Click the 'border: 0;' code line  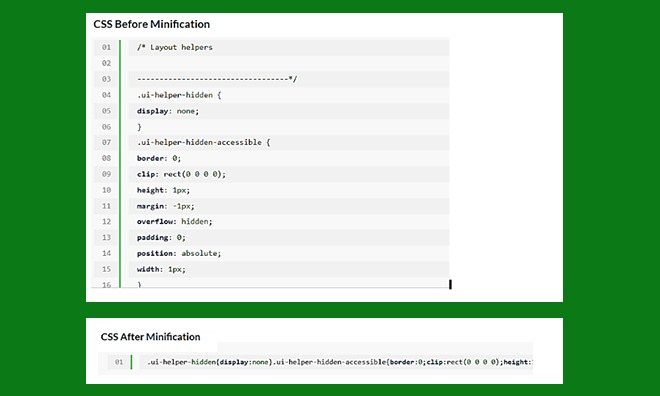(159, 158)
